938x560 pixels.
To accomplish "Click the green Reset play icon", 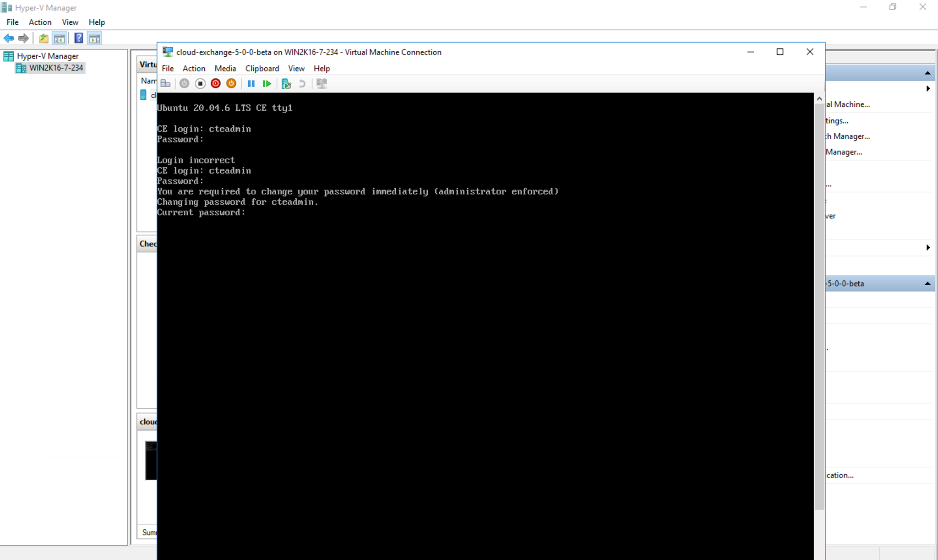I will (x=267, y=83).
